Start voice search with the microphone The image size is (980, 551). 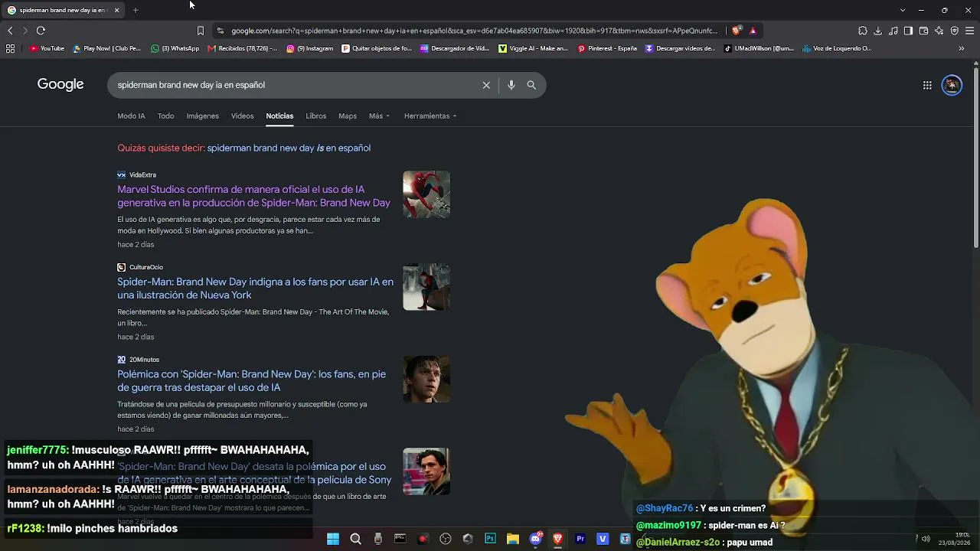(511, 85)
